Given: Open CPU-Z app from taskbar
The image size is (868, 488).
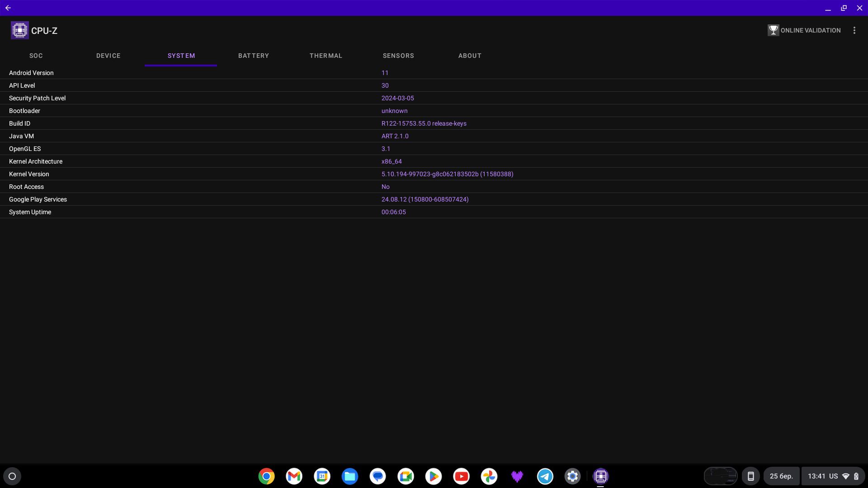Looking at the screenshot, I should tap(600, 475).
